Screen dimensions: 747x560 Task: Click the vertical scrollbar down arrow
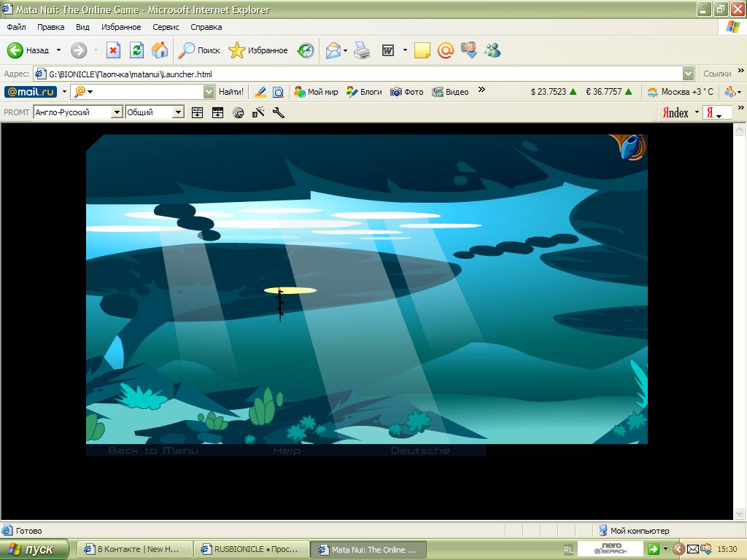740,513
